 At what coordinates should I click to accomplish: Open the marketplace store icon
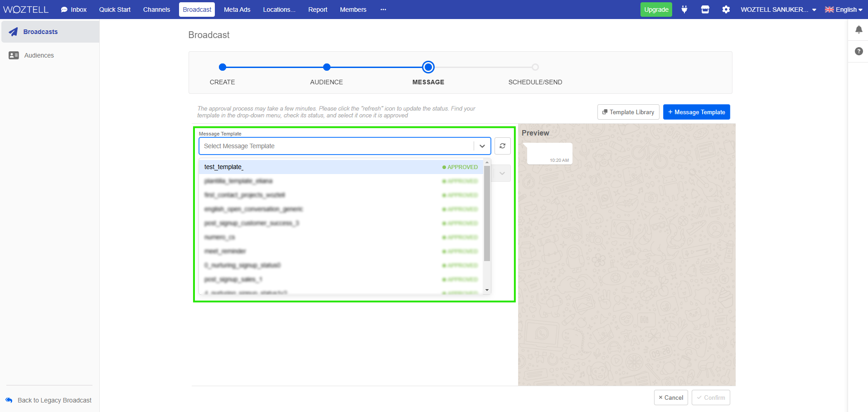[x=705, y=10]
